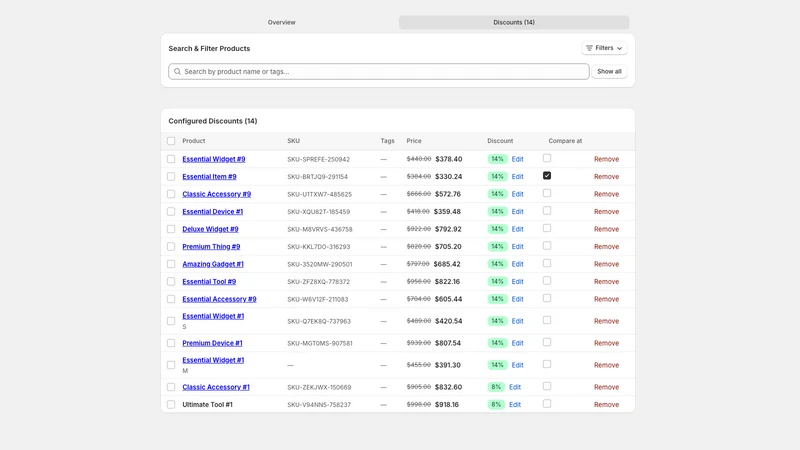This screenshot has height=450, width=800.
Task: Open the Classic Accessory #9 product link
Action: [x=216, y=194]
